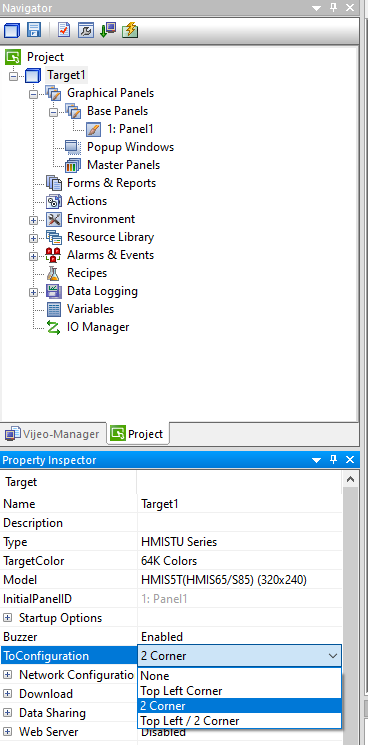Viewport: 368px width, 745px height.
Task: Select the TargetColor value 64K Colors
Action: tap(239, 561)
